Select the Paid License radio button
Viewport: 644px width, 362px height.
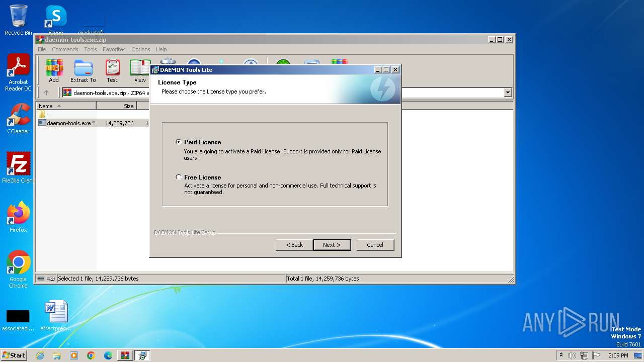[x=179, y=142]
